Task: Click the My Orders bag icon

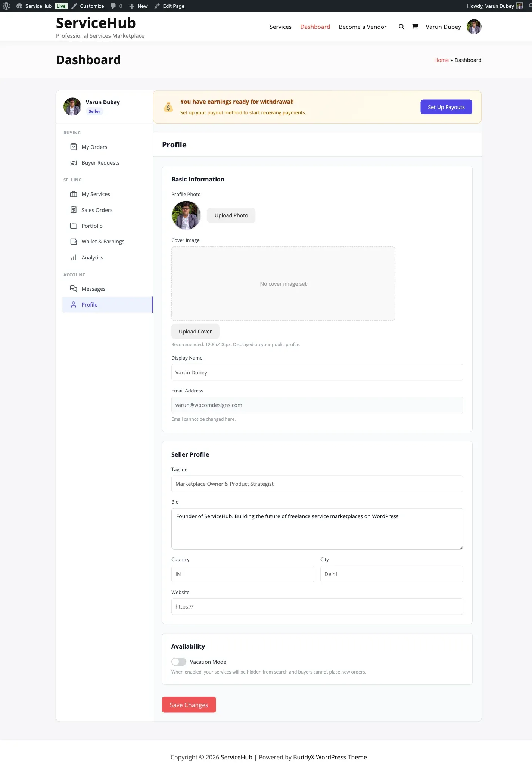Action: tap(74, 147)
